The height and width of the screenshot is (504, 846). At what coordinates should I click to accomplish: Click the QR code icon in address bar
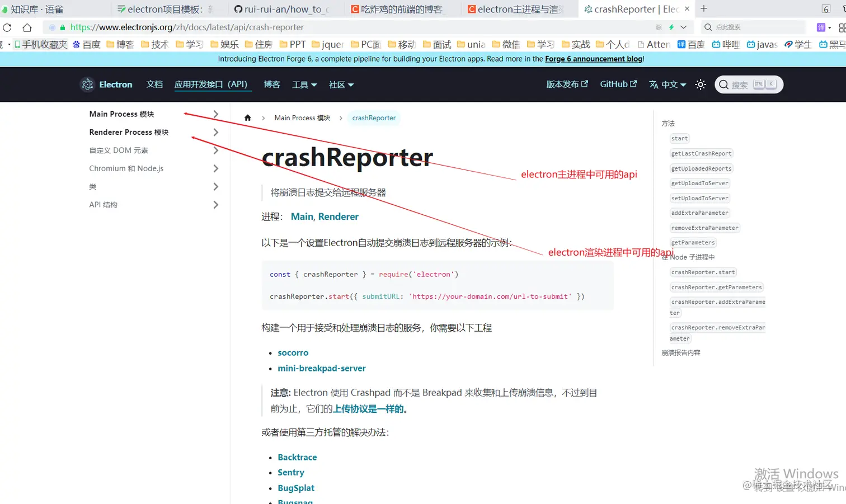[x=659, y=27]
